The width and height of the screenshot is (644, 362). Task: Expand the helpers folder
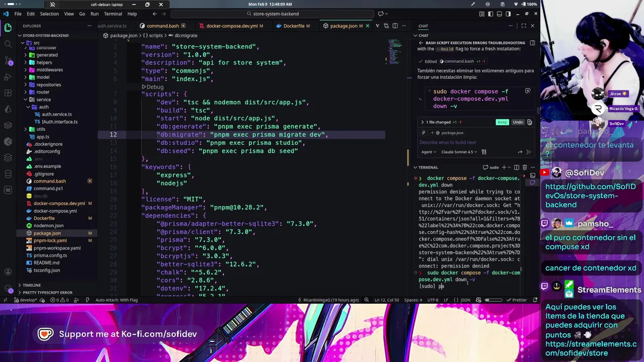click(x=44, y=62)
